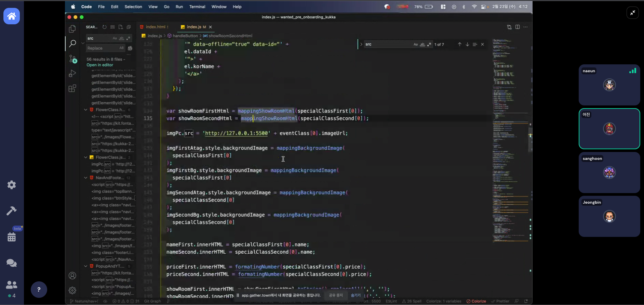The height and width of the screenshot is (305, 644).
Task: Open the Explorer view in the activity bar
Action: coord(72,29)
